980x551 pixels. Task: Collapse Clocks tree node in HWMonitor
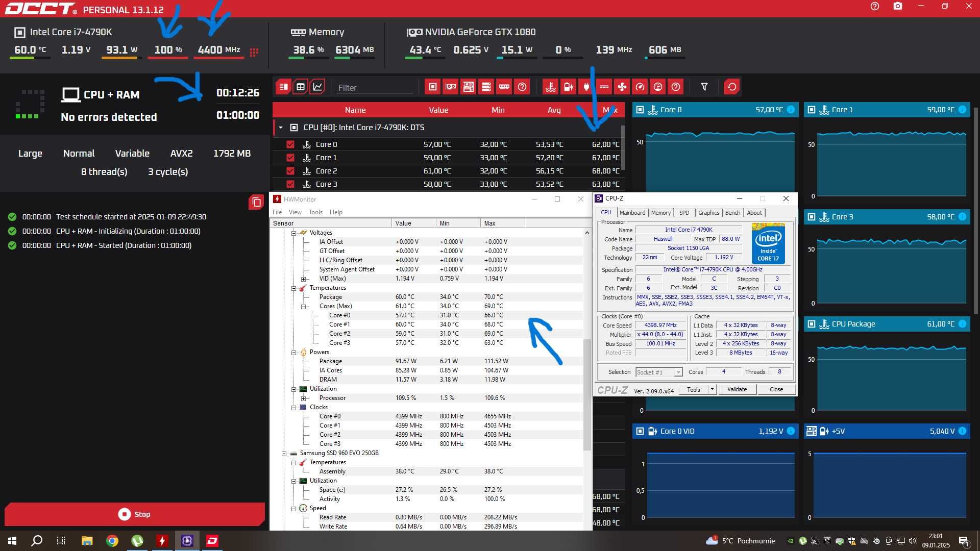tap(293, 408)
